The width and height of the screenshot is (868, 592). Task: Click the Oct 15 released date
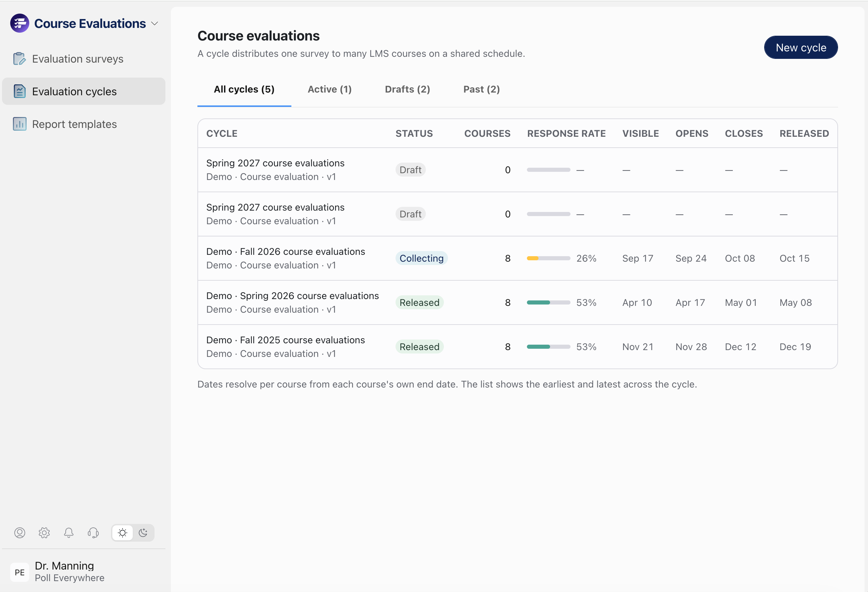(794, 258)
